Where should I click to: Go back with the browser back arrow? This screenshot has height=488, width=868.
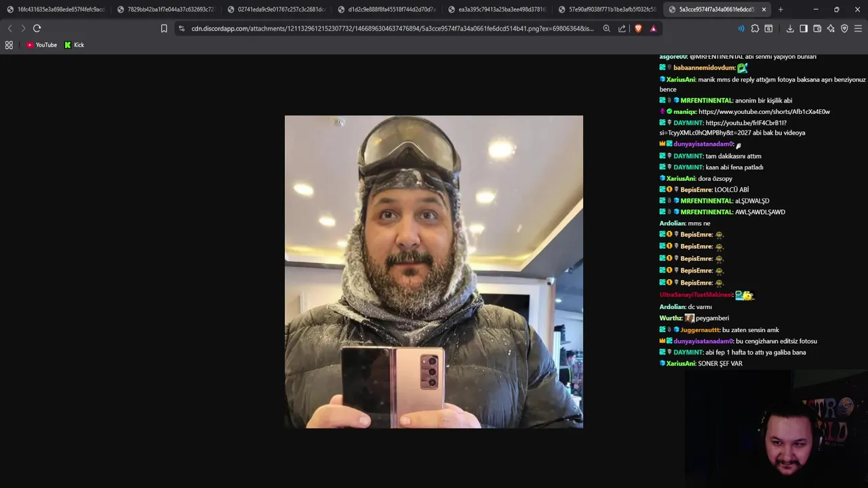click(x=9, y=28)
